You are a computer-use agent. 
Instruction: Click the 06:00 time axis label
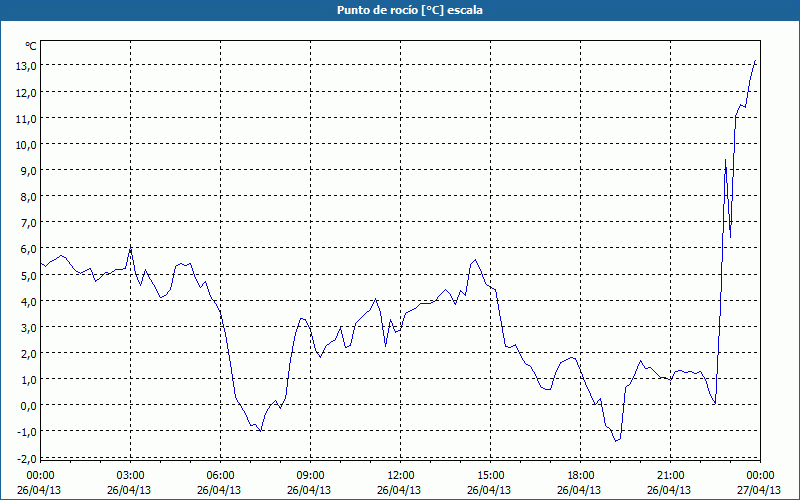[x=220, y=476]
